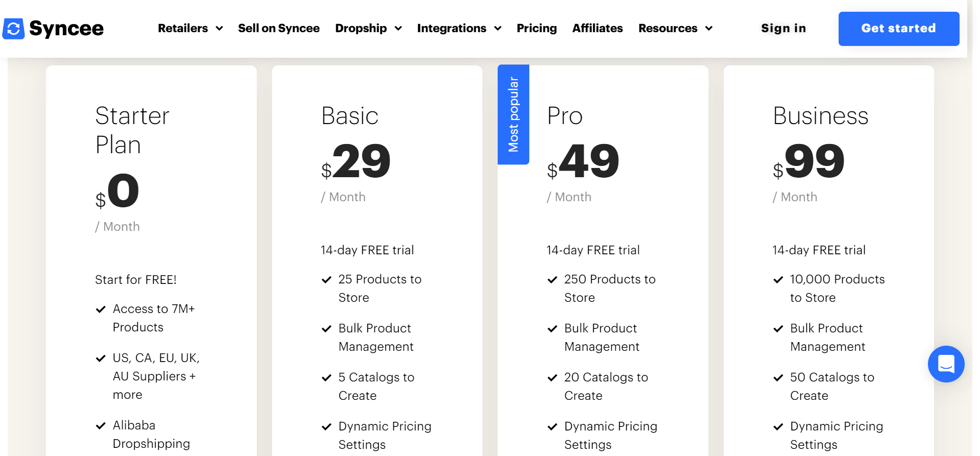Viewport: 980px width, 456px height.
Task: Click checkmark beside 50 Catalogs to Create
Action: 778,378
